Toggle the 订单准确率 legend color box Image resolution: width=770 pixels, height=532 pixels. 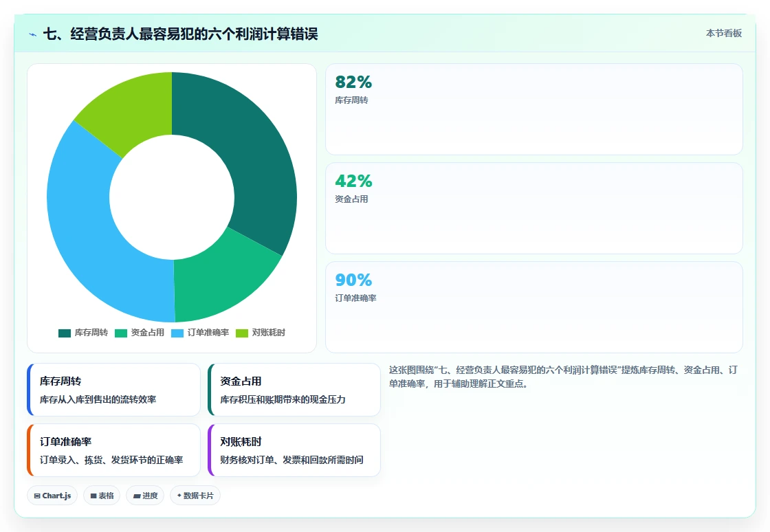(x=177, y=333)
